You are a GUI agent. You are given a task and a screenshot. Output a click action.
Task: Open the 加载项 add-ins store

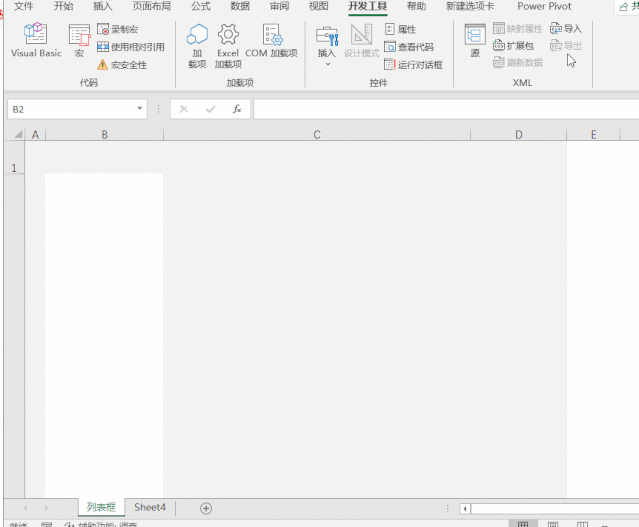pyautogui.click(x=197, y=46)
